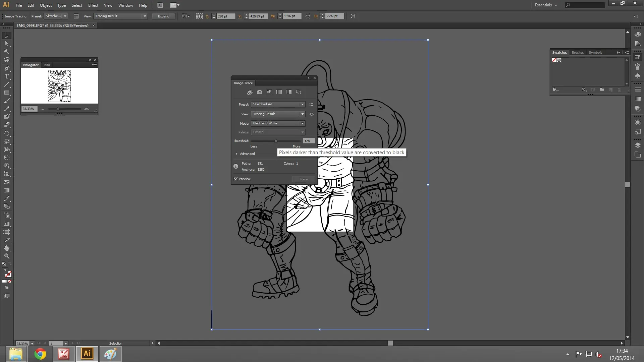Select the Artboard tool
This screenshot has height=362, width=644.
click(7, 232)
